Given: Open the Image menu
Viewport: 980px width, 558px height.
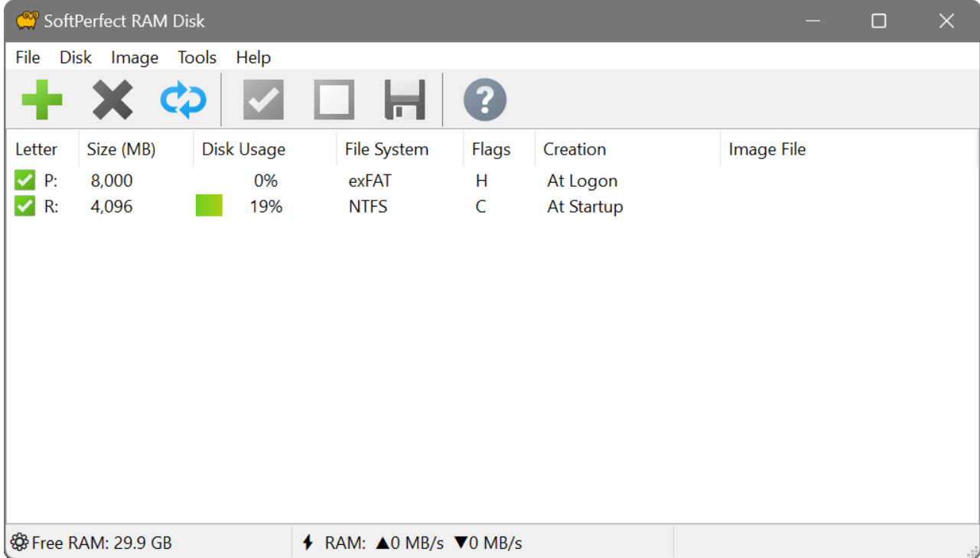Looking at the screenshot, I should pyautogui.click(x=135, y=57).
